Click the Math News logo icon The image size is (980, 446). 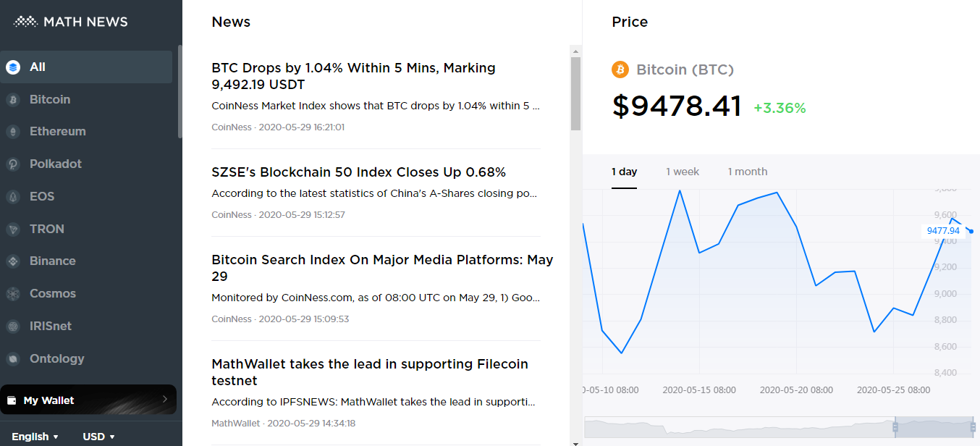tap(25, 22)
